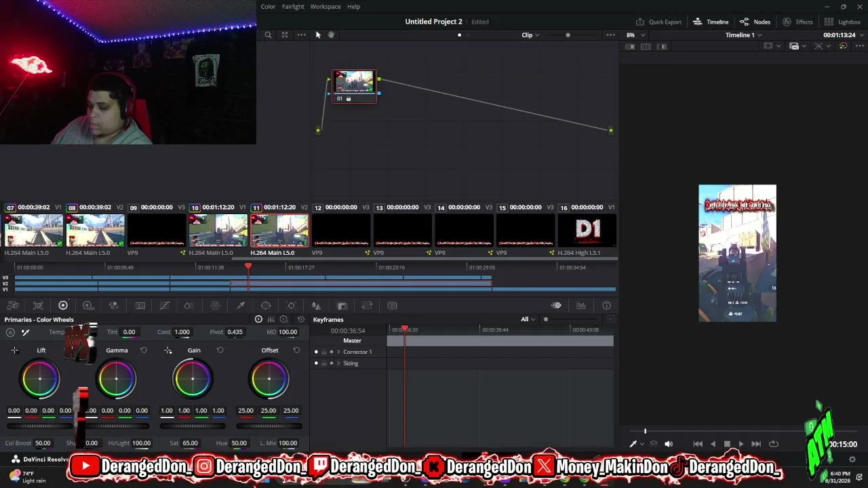This screenshot has height=488, width=868.
Task: Open the Workspace menu
Action: tap(325, 7)
